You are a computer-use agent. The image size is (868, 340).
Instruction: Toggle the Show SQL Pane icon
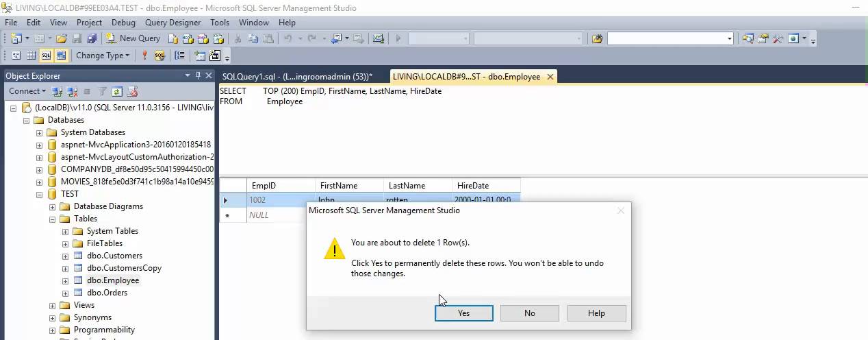[46, 56]
